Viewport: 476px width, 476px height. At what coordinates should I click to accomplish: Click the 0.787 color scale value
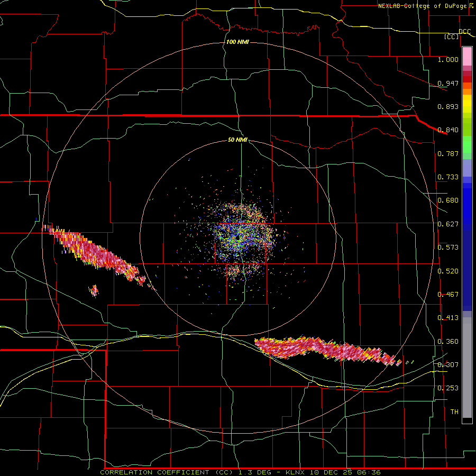coord(448,153)
